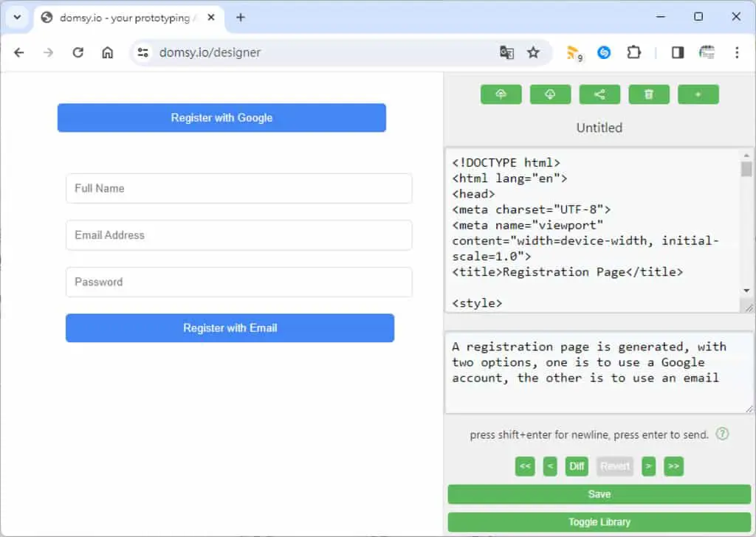Open a new browser tab
756x537 pixels.
241,18
